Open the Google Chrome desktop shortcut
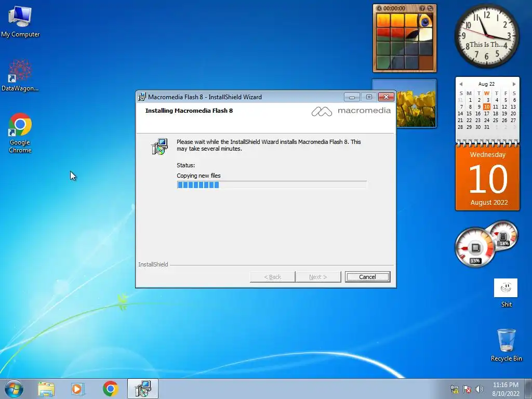The height and width of the screenshot is (399, 532). click(x=20, y=133)
